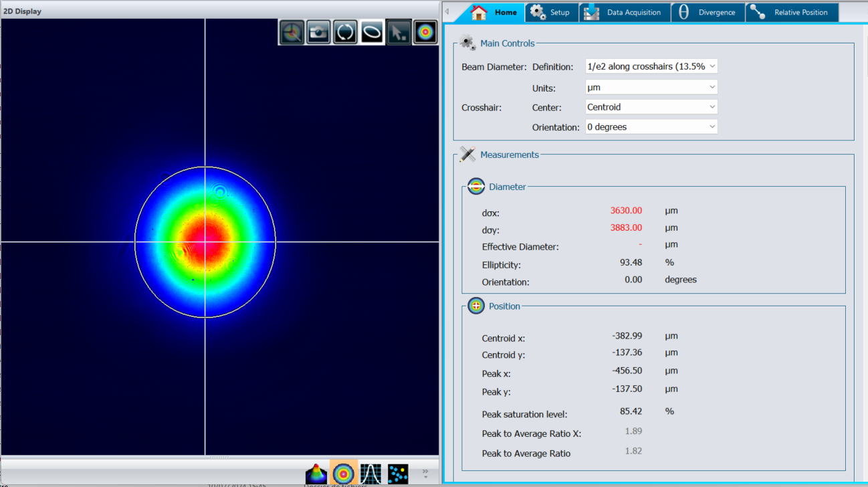This screenshot has width=868, height=487.
Task: Open the XY beam profile graph view
Action: coord(370,474)
